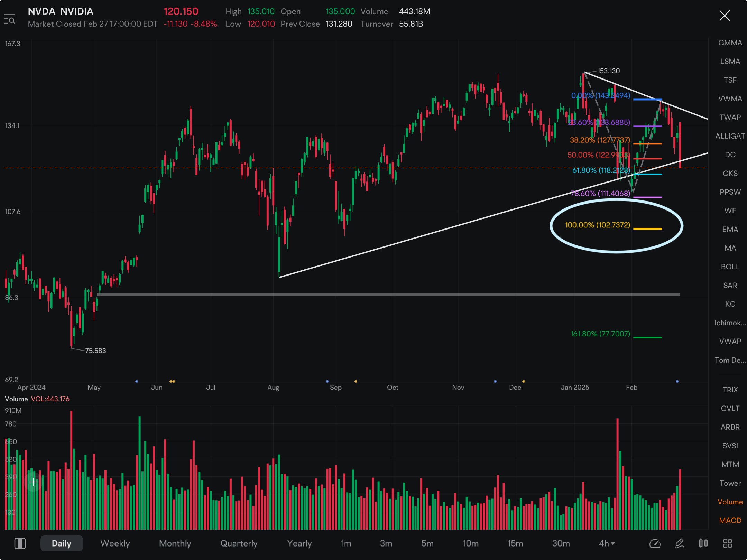Screen dimensions: 747x560
Task: Click the NVDA NVIDIA ticker title
Action: 61,11
